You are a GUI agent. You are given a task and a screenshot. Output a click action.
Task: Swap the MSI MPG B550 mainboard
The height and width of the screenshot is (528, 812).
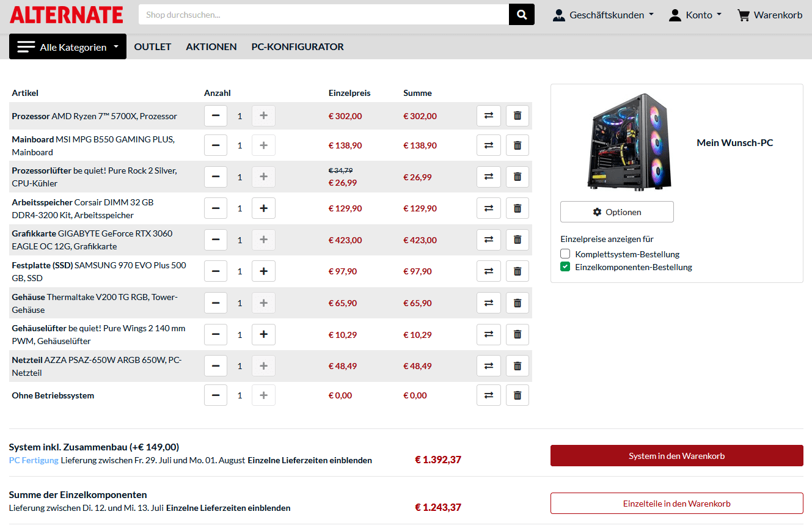[488, 145]
